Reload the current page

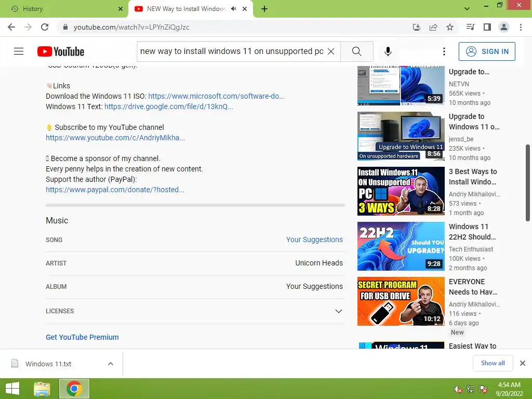coord(45,27)
